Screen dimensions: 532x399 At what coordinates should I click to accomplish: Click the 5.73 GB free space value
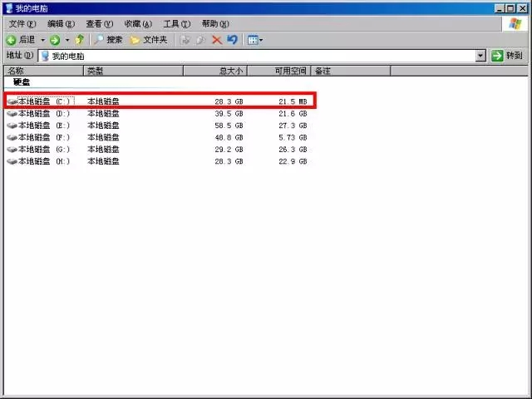point(293,137)
